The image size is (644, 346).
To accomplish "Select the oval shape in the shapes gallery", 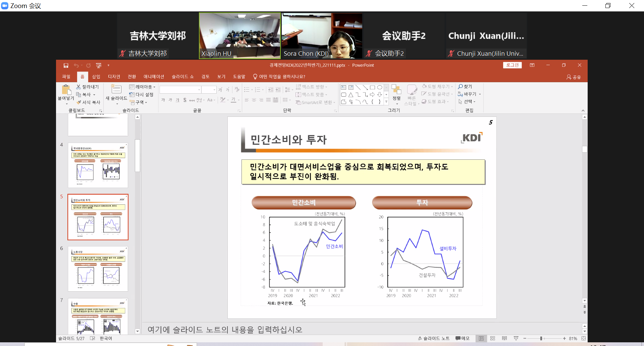I will (380, 88).
